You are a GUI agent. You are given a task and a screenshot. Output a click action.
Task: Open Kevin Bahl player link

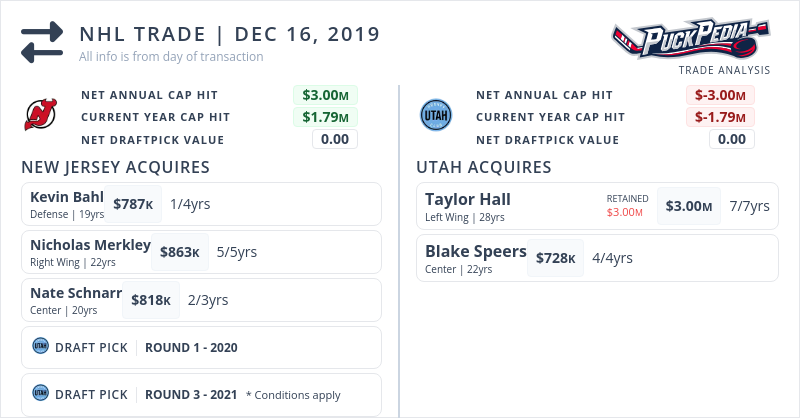pyautogui.click(x=67, y=197)
